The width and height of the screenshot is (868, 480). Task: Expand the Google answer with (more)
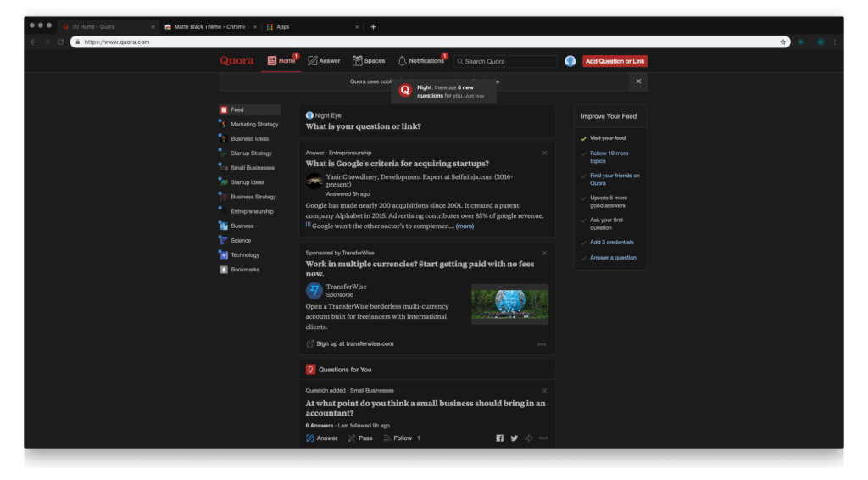click(465, 226)
